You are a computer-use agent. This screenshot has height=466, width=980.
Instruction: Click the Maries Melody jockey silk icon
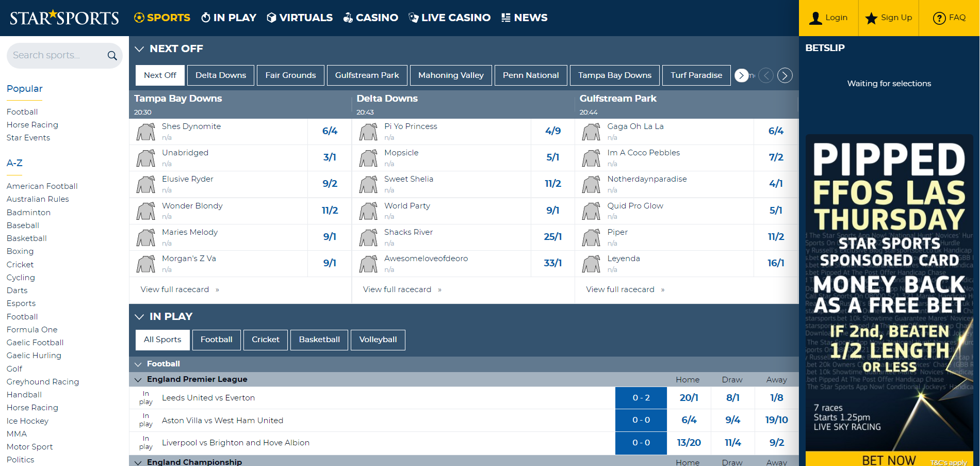[x=146, y=237]
